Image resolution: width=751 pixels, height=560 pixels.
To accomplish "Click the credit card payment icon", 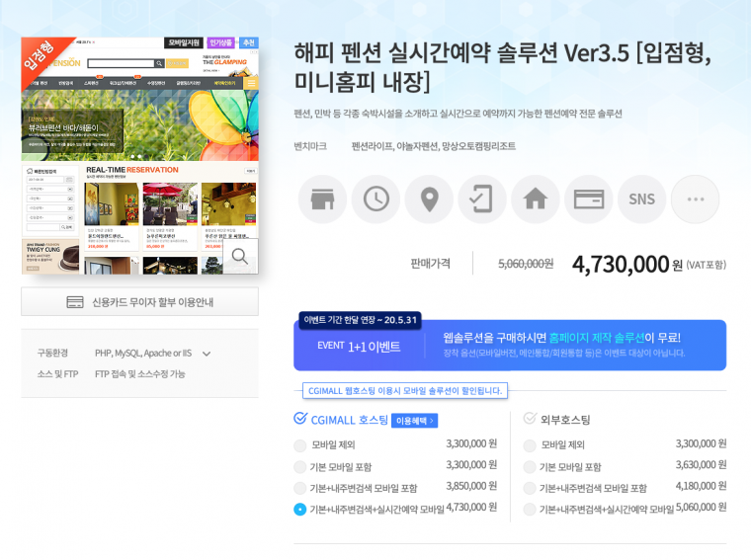I will [589, 200].
